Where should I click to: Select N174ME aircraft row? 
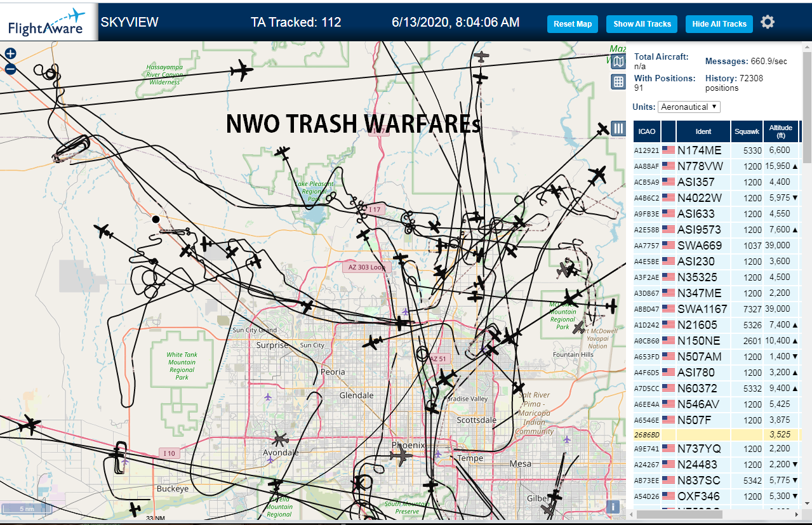pyautogui.click(x=717, y=150)
